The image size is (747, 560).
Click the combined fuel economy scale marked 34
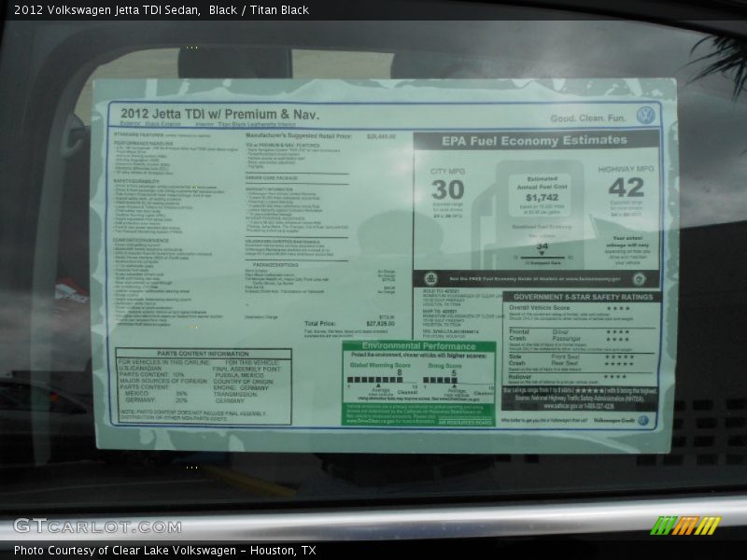[543, 256]
